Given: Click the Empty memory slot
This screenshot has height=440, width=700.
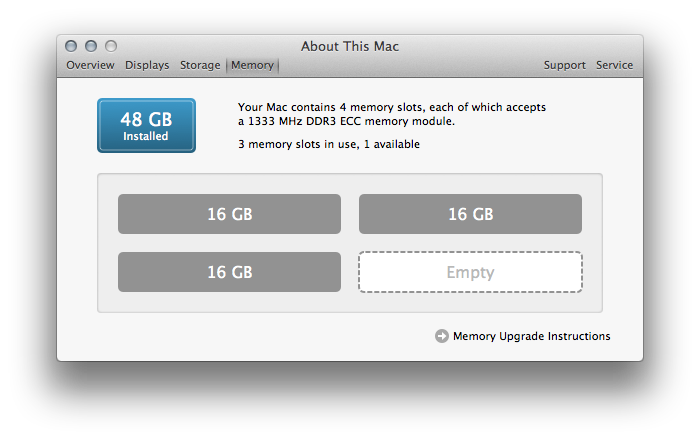Looking at the screenshot, I should coord(470,272).
